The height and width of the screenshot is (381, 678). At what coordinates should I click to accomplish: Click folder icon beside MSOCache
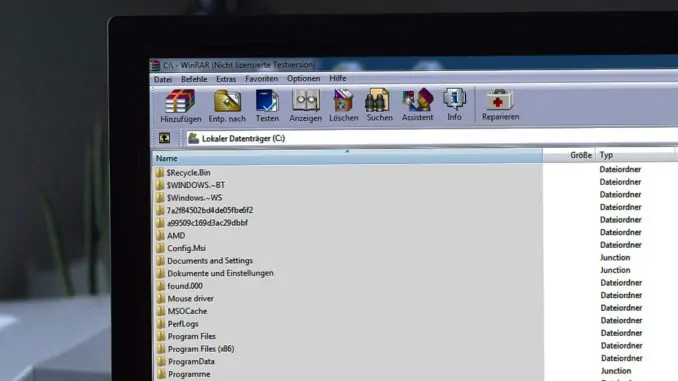pyautogui.click(x=161, y=311)
